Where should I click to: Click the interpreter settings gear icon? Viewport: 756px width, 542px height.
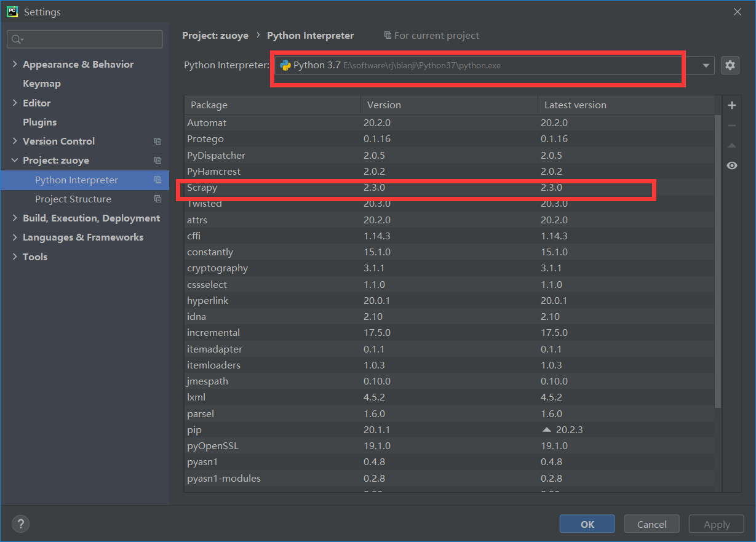pos(730,65)
